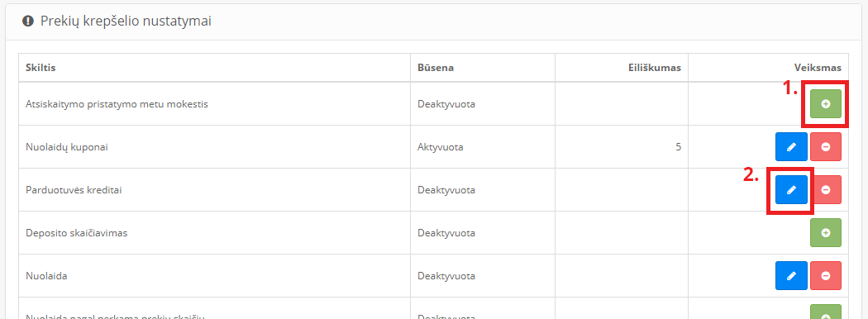Remove Parduotuvės kreditai using red minus icon
Screen dimensions: 868x319
pos(825,190)
